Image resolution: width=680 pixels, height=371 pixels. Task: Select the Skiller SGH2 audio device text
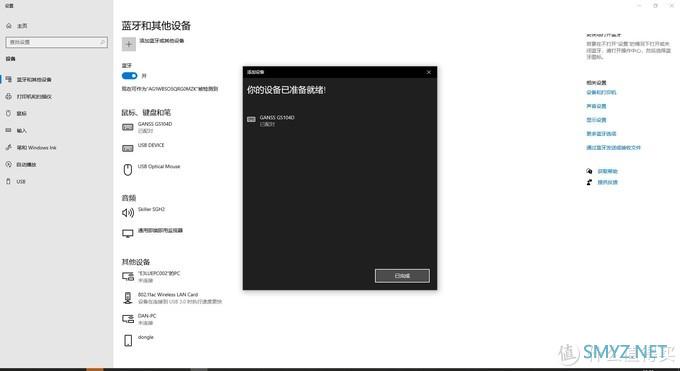151,209
